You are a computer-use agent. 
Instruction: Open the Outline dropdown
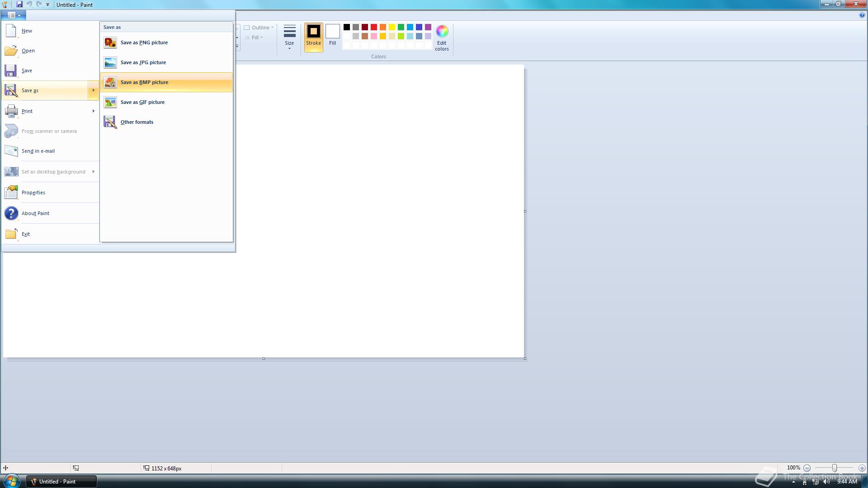(259, 28)
